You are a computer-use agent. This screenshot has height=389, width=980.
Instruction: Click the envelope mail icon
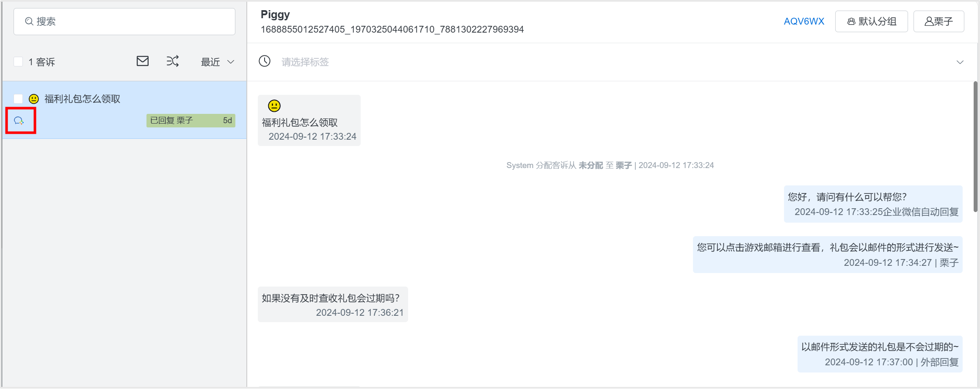pos(143,61)
